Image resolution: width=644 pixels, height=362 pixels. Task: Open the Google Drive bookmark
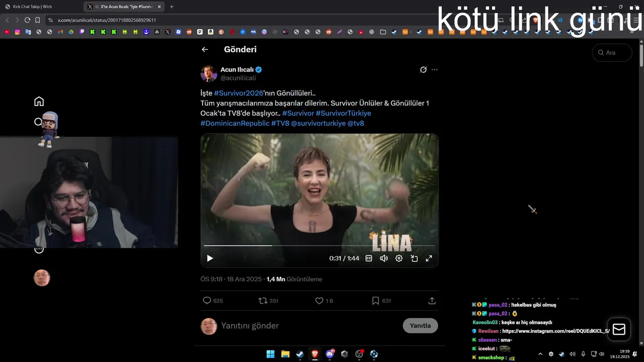pyautogui.click(x=71, y=32)
